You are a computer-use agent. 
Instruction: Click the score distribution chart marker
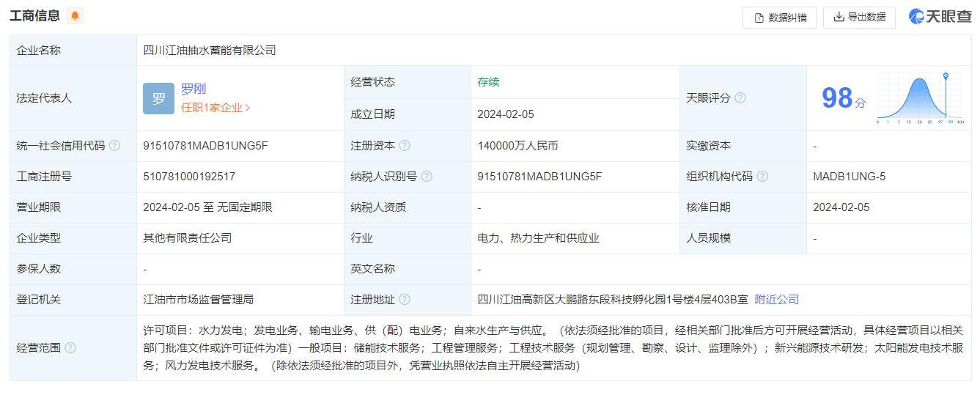click(x=946, y=76)
